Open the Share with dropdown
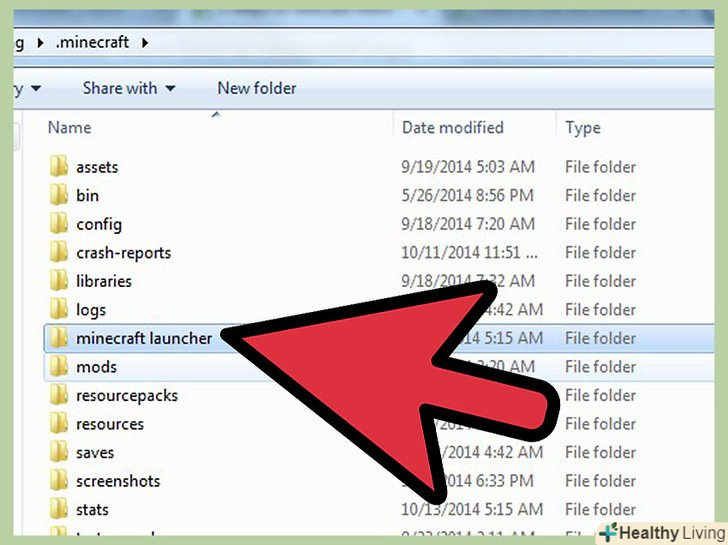The width and height of the screenshot is (728, 545). coord(129,88)
